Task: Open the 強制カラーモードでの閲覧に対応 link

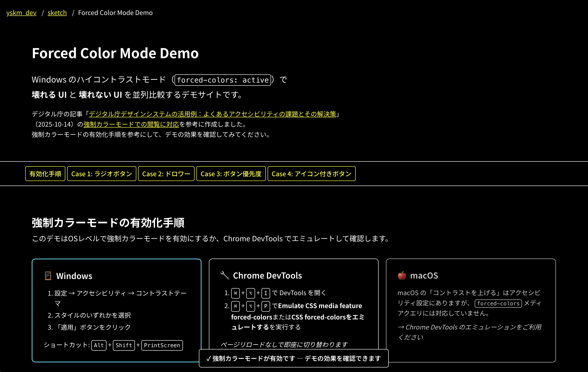Action: click(x=131, y=124)
